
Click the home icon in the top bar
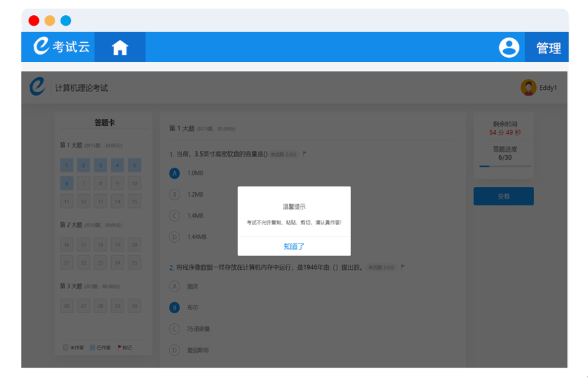120,47
